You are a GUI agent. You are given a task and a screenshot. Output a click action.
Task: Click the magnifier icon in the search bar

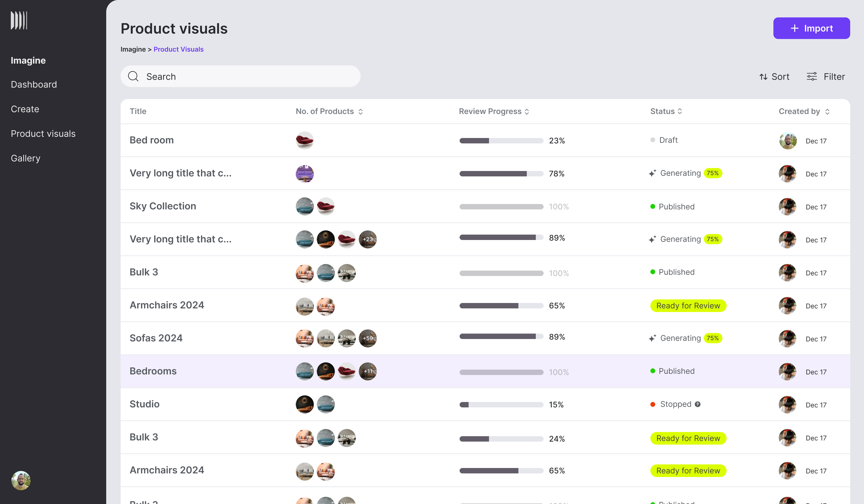[133, 76]
